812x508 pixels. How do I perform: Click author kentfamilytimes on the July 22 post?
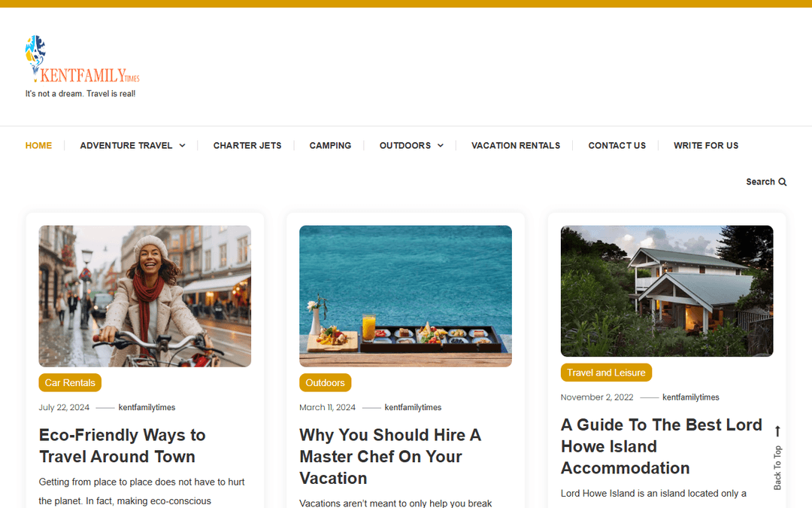147,407
